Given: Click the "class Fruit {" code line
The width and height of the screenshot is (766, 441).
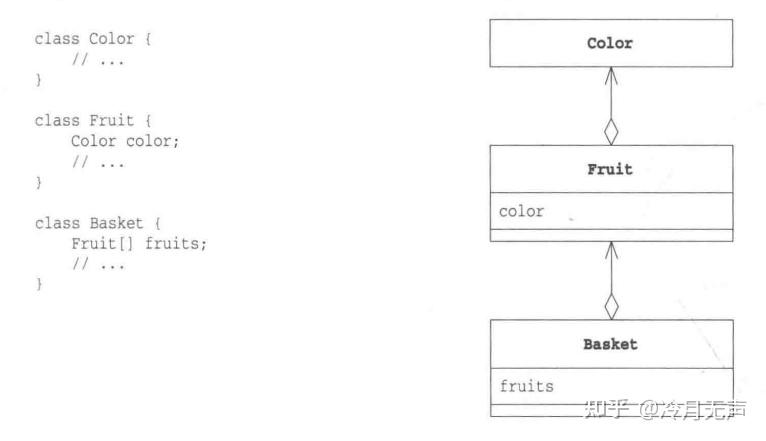Looking at the screenshot, I should (93, 121).
